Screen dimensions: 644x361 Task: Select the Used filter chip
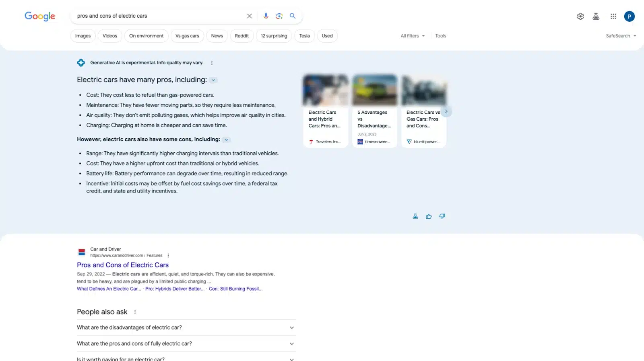coord(327,36)
